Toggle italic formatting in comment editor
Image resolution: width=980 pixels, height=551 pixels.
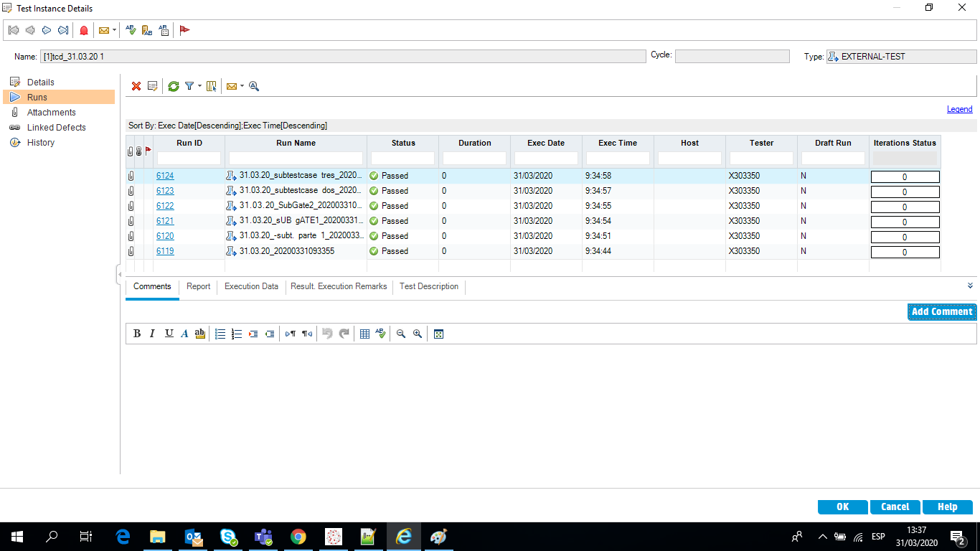[x=152, y=334]
